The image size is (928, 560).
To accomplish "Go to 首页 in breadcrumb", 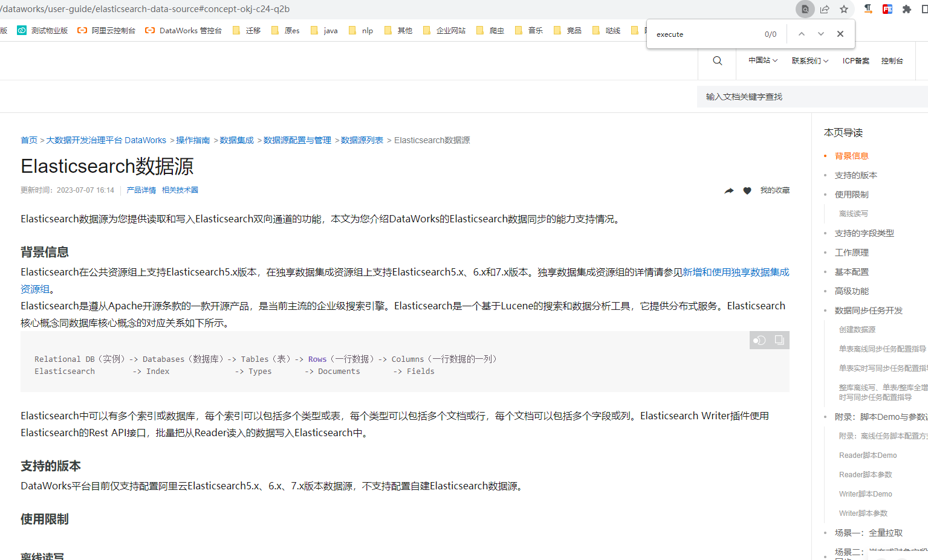I will pos(29,140).
